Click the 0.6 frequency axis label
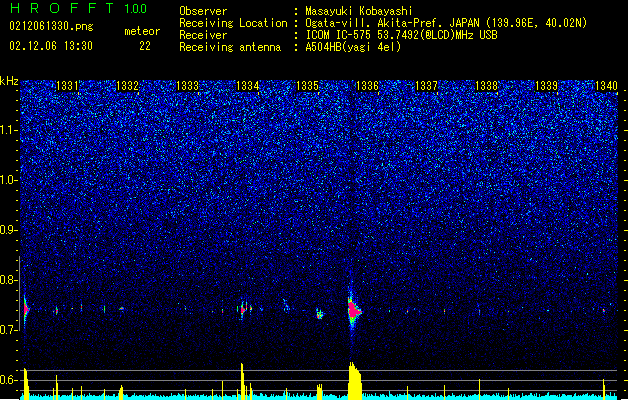The width and height of the screenshot is (629, 400). click(x=9, y=380)
